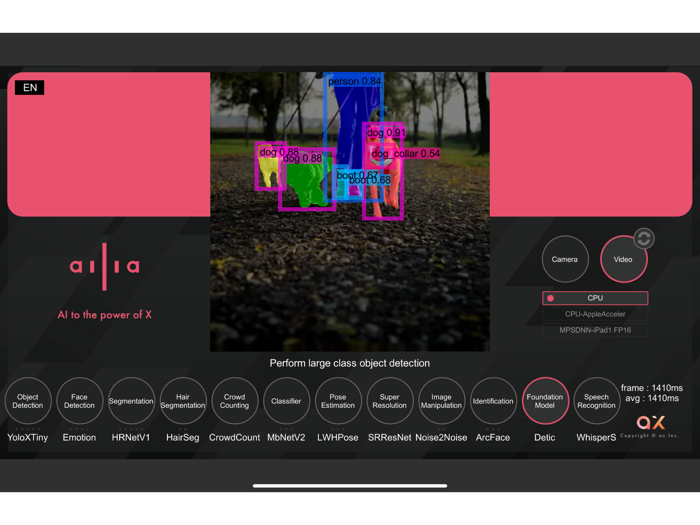700x525 pixels.
Task: Tap the iOS home indicator bar
Action: coord(350,486)
